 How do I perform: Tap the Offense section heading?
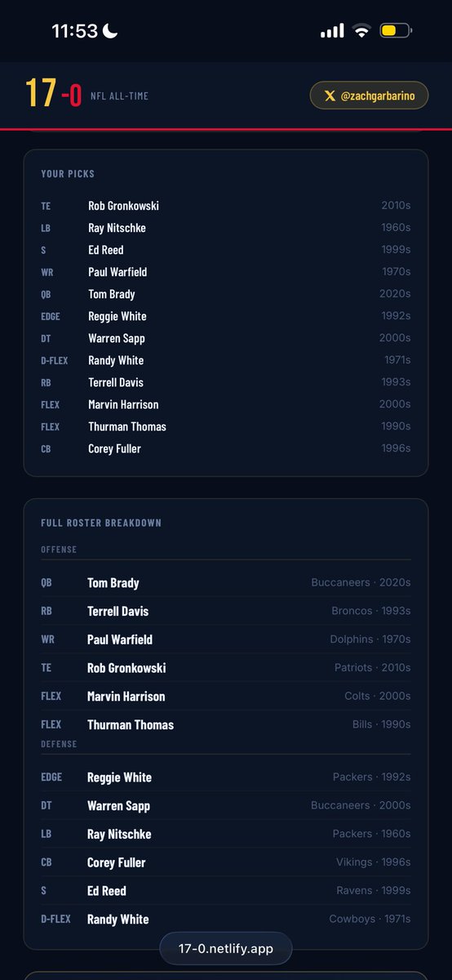59,550
